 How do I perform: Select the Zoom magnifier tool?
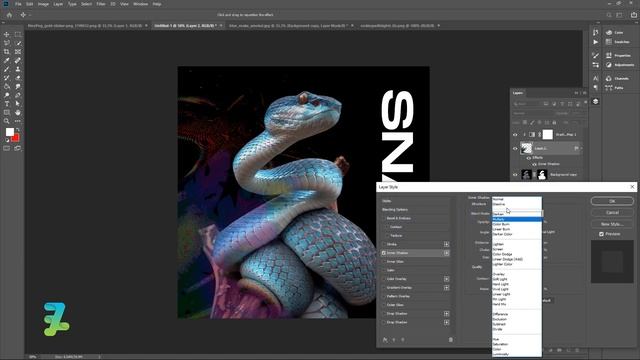[x=7, y=121]
